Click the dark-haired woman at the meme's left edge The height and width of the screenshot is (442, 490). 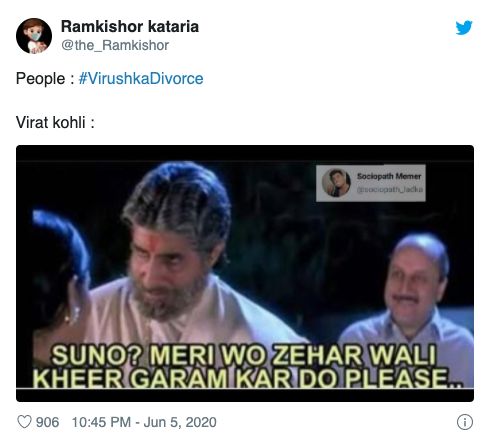pyautogui.click(x=58, y=277)
